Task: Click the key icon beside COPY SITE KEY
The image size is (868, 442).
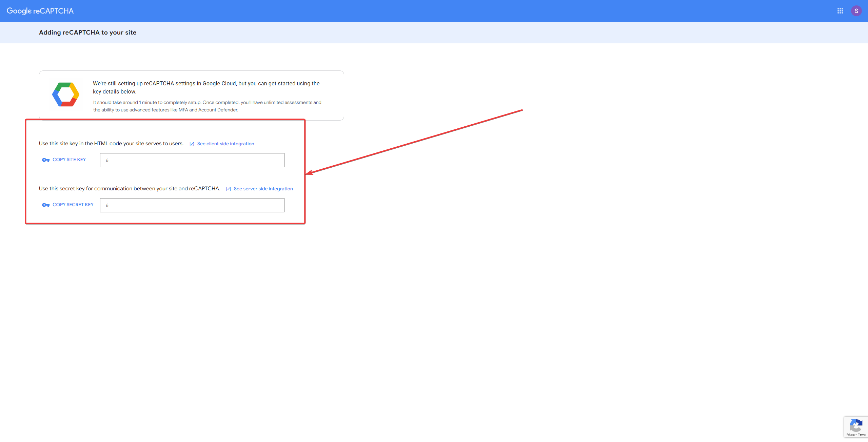Action: (46, 160)
